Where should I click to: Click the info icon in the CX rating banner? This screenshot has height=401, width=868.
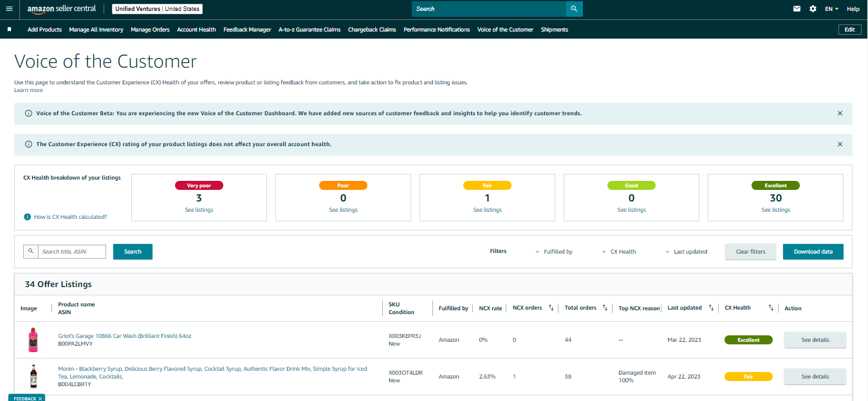tap(28, 144)
